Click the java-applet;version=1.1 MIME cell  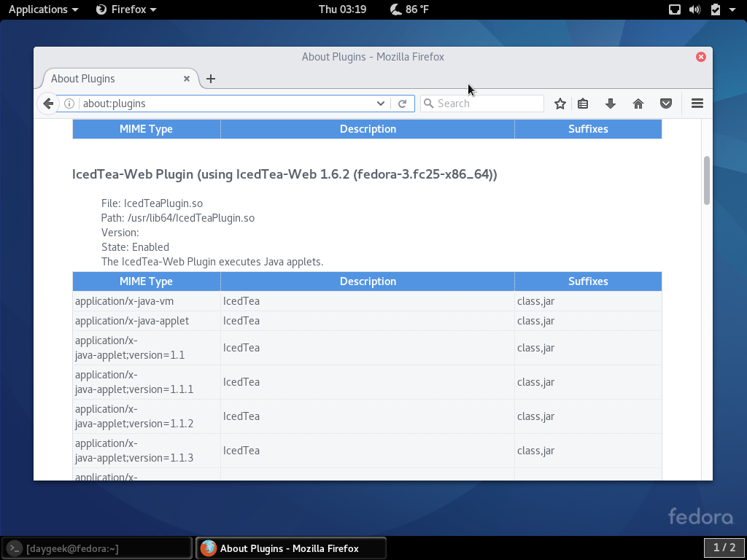click(x=147, y=348)
